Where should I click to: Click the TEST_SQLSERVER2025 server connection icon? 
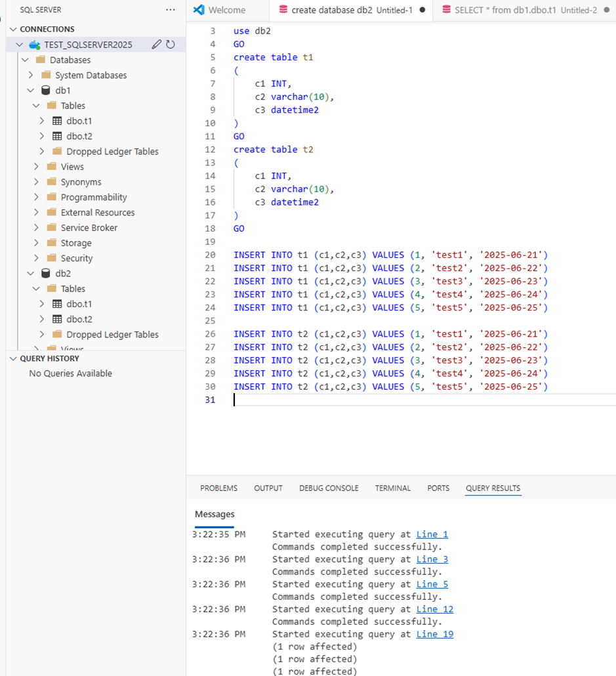35,45
